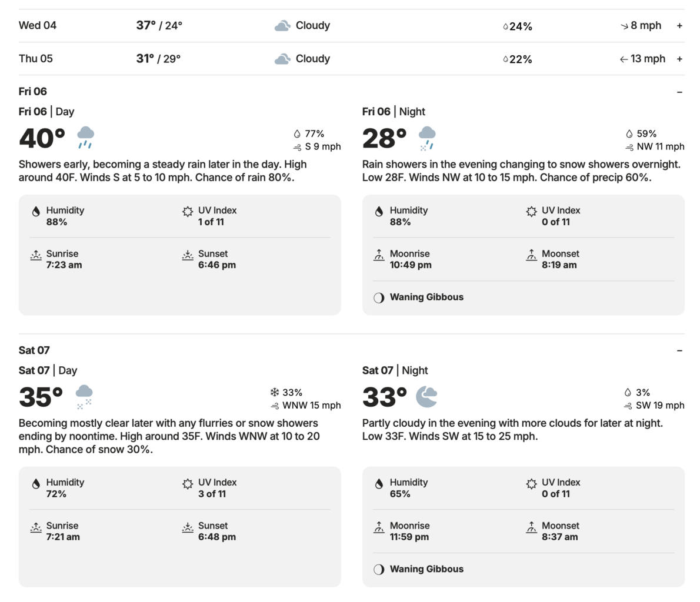Click the Fri 06 Day rain icon

pos(85,137)
